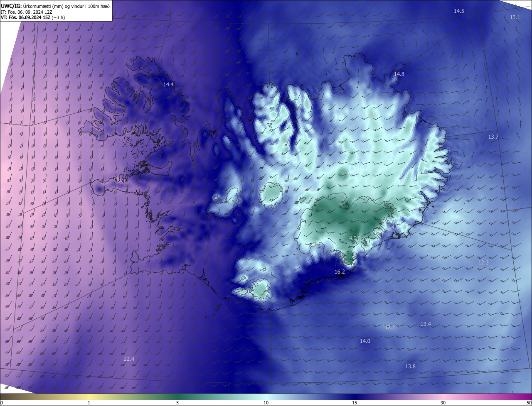Click the 10 tick on the color scale
The image size is (532, 406).
click(x=266, y=403)
